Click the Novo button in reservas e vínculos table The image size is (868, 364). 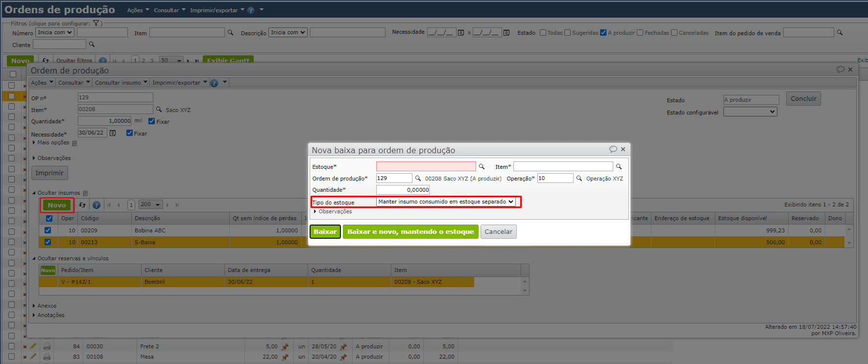click(48, 270)
